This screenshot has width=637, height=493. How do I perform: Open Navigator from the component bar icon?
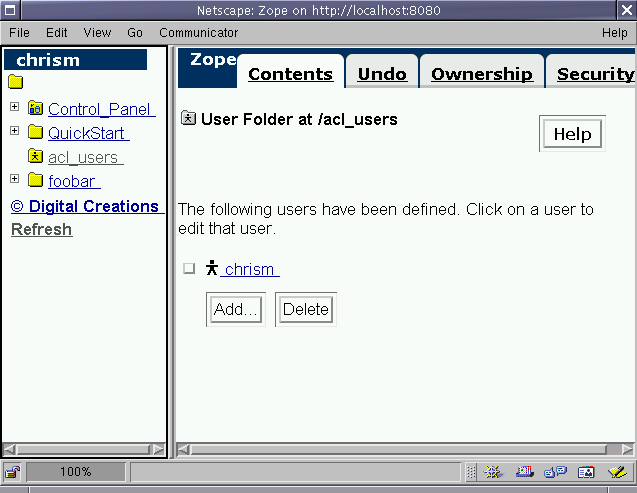pos(493,472)
